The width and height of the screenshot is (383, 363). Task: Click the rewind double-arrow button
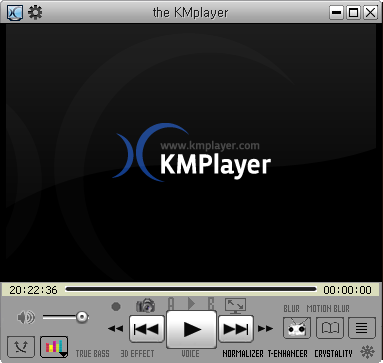[x=116, y=329]
